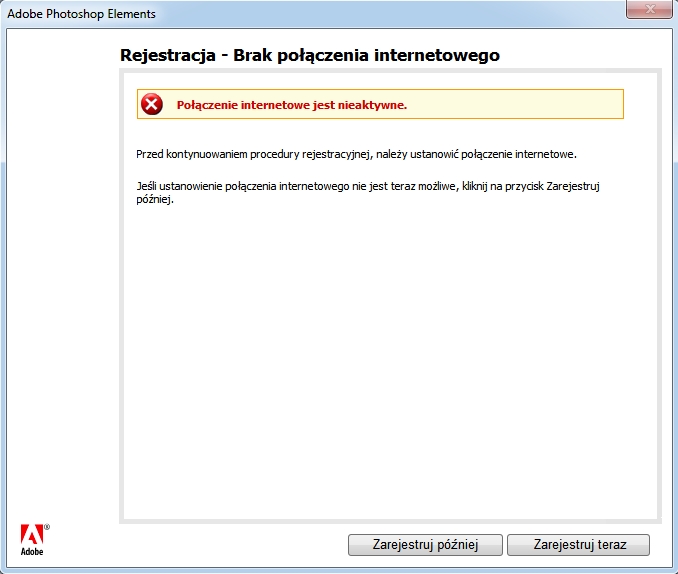Click the Brak połączenia internetowego heading text
The height and width of the screenshot is (574, 678).
pyautogui.click(x=366, y=55)
